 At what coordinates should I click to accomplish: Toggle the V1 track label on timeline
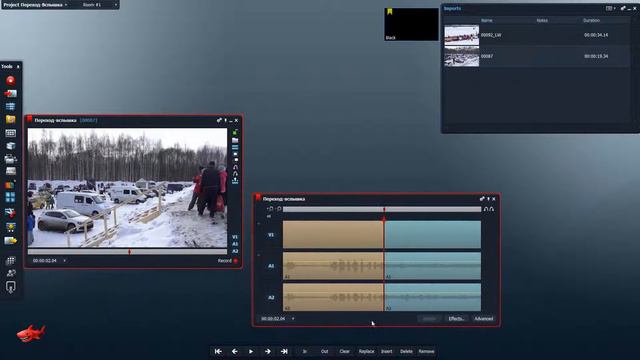pyautogui.click(x=271, y=235)
